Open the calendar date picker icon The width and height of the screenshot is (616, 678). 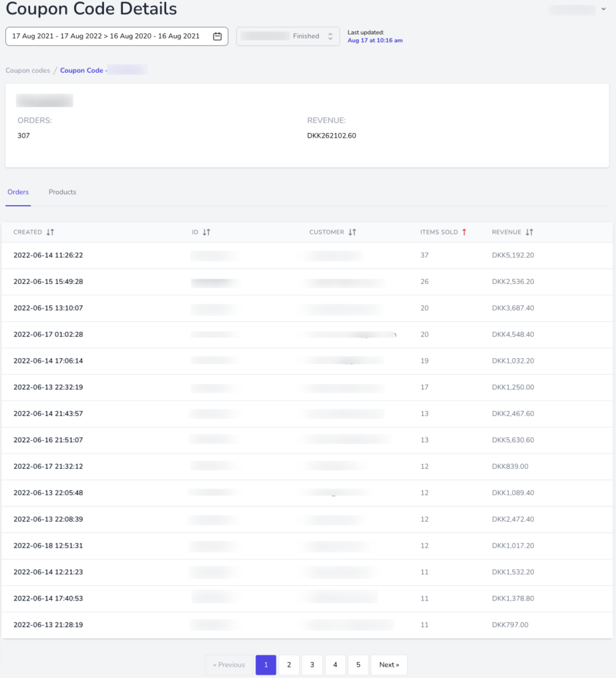217,36
